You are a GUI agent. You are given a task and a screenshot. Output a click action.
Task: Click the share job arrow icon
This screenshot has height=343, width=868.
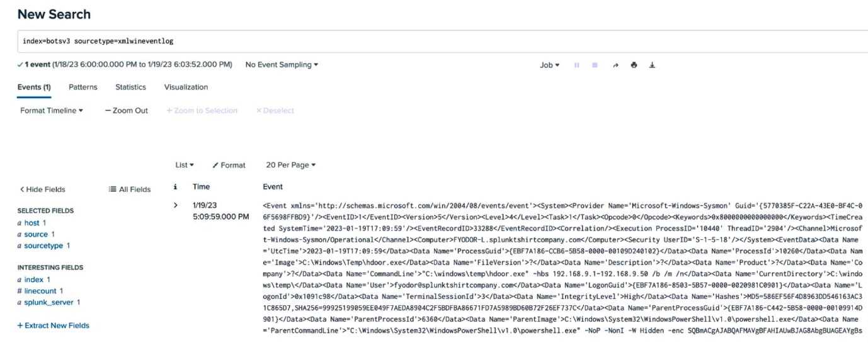coord(615,65)
